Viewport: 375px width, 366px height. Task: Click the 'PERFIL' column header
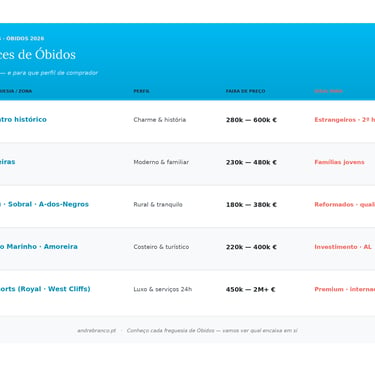click(x=141, y=91)
